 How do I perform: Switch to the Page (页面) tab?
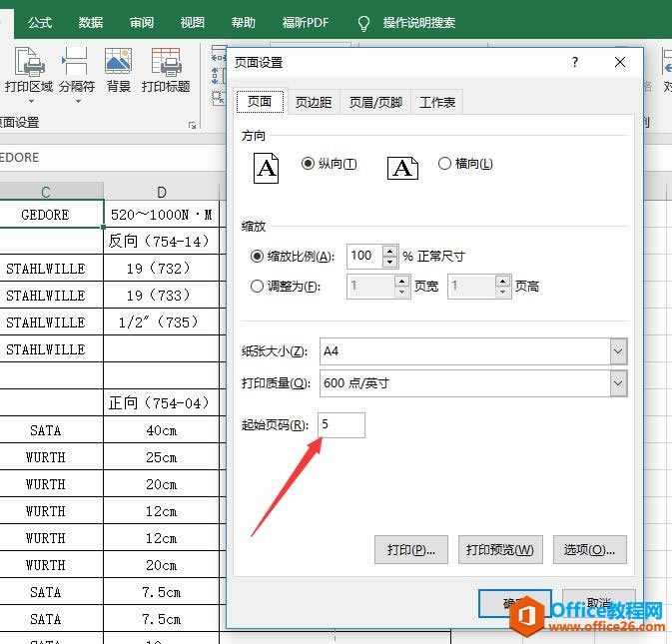[x=260, y=102]
